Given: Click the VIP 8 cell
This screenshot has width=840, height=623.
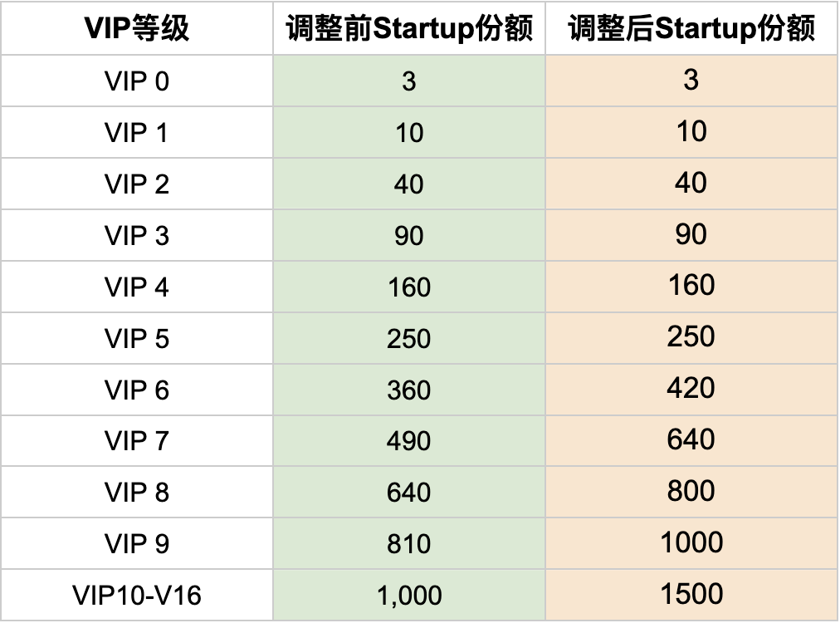Looking at the screenshot, I should (137, 493).
